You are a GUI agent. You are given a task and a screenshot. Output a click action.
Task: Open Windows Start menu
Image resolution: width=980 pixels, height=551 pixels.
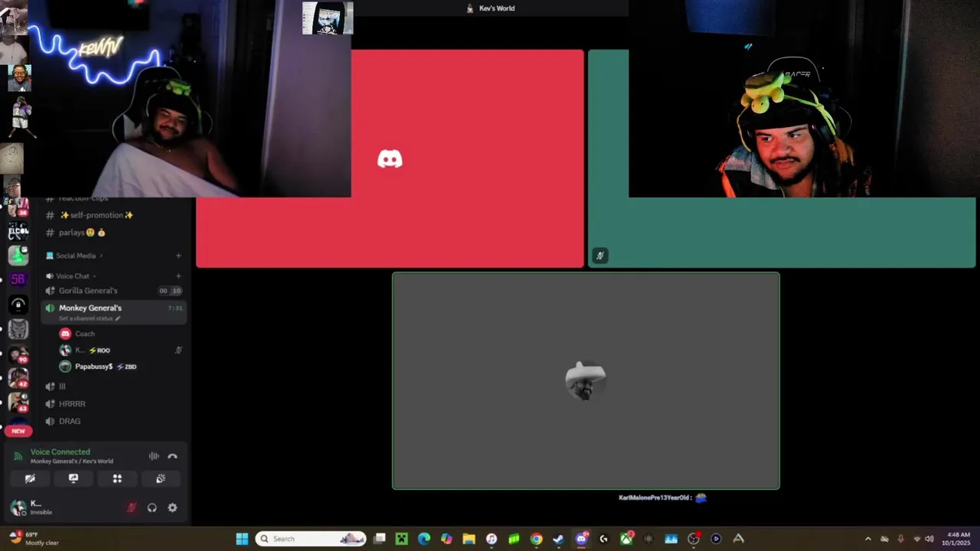tap(242, 539)
